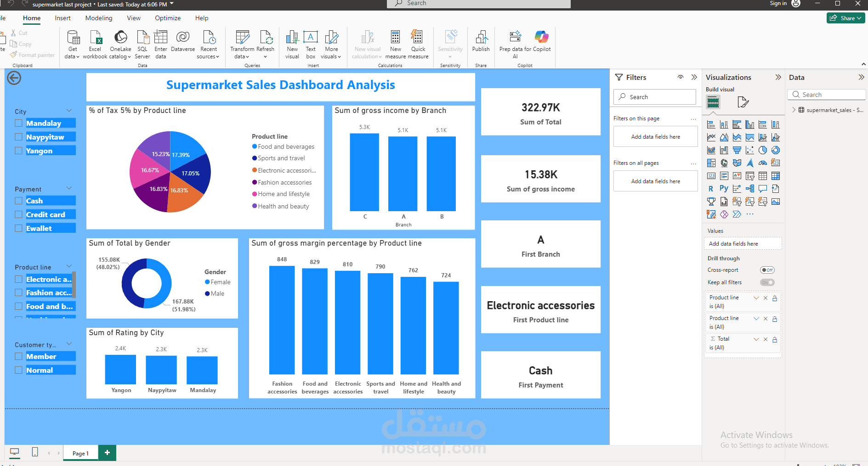Select the Gauge visualization icon
868x466 pixels.
763,163
